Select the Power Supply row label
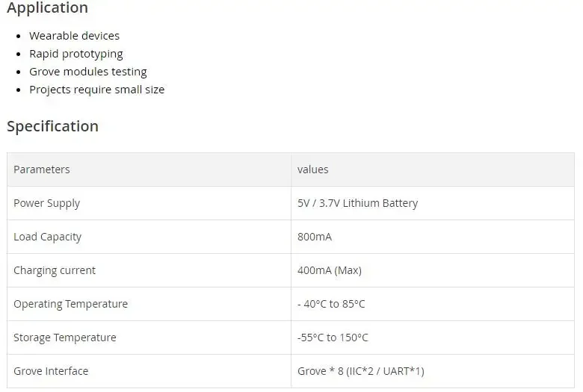Screen dimensions: 583x392 [x=46, y=203]
